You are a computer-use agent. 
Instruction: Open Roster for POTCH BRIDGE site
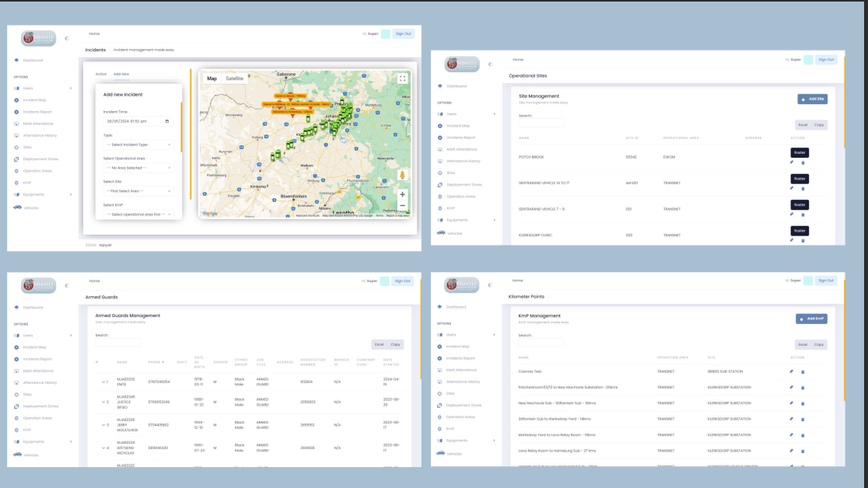tap(800, 153)
